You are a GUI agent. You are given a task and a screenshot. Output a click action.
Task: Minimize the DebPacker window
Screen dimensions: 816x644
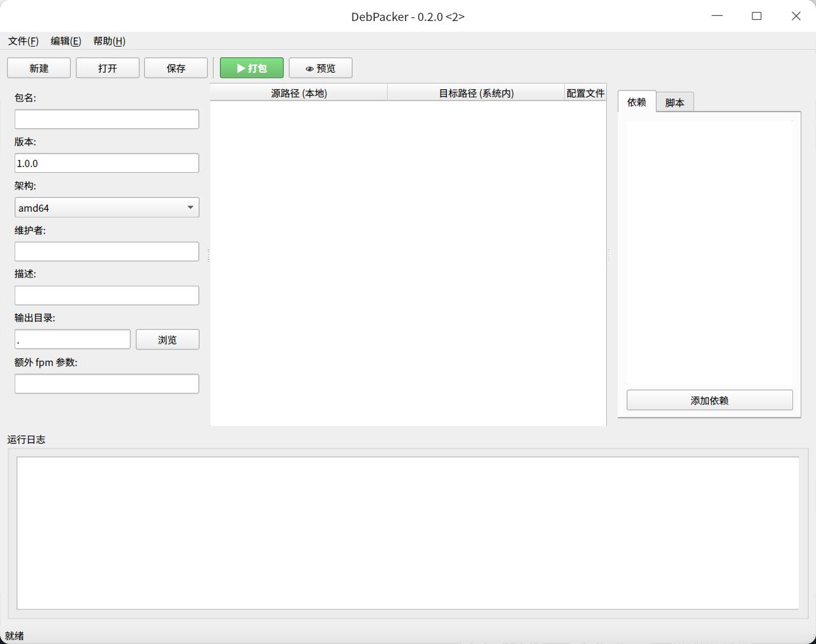pyautogui.click(x=717, y=16)
